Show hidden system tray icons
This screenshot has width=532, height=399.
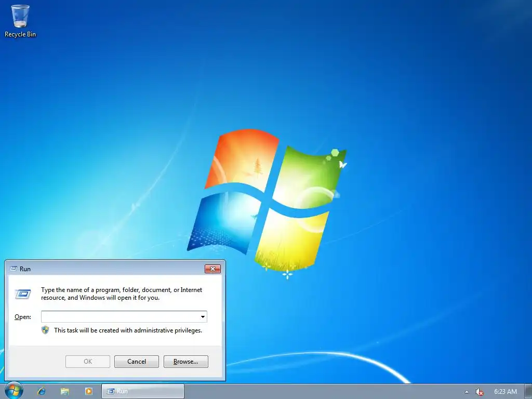[467, 392]
